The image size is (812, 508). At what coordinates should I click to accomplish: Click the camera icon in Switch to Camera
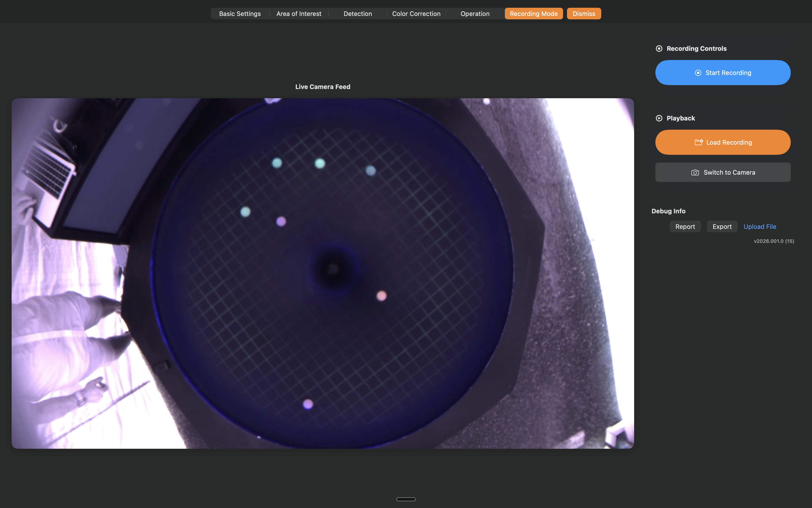695,173
